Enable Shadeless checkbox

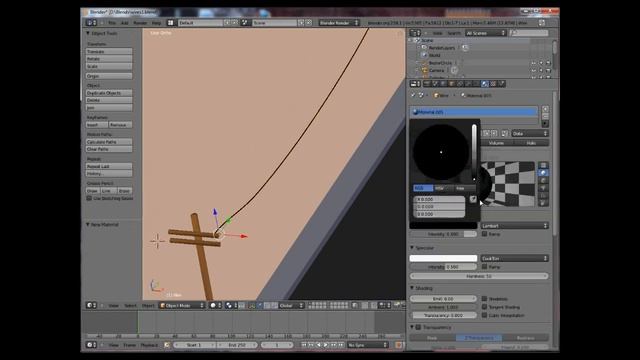tap(484, 299)
